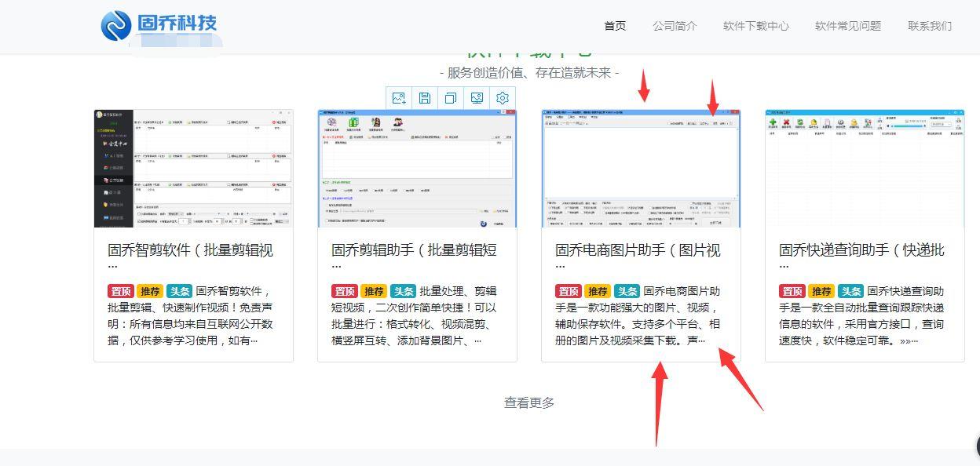Open the 固乔剪辑助手 card title
This screenshot has height=466, width=980.
[415, 250]
